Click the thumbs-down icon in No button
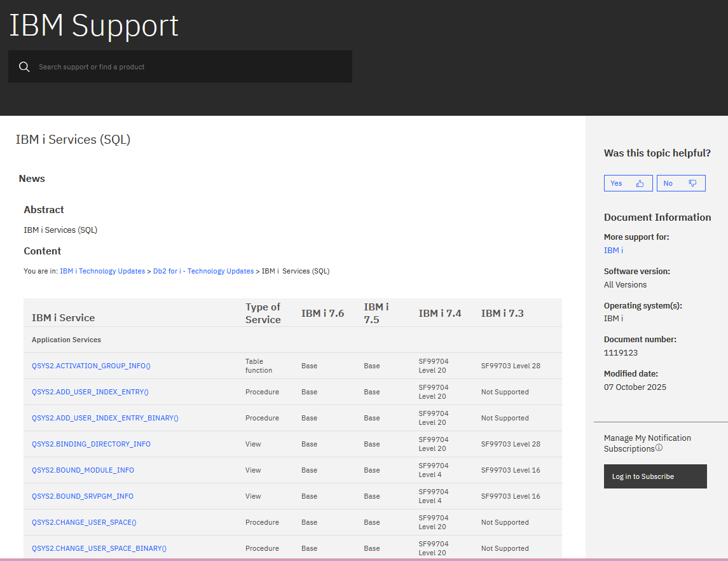 click(692, 183)
